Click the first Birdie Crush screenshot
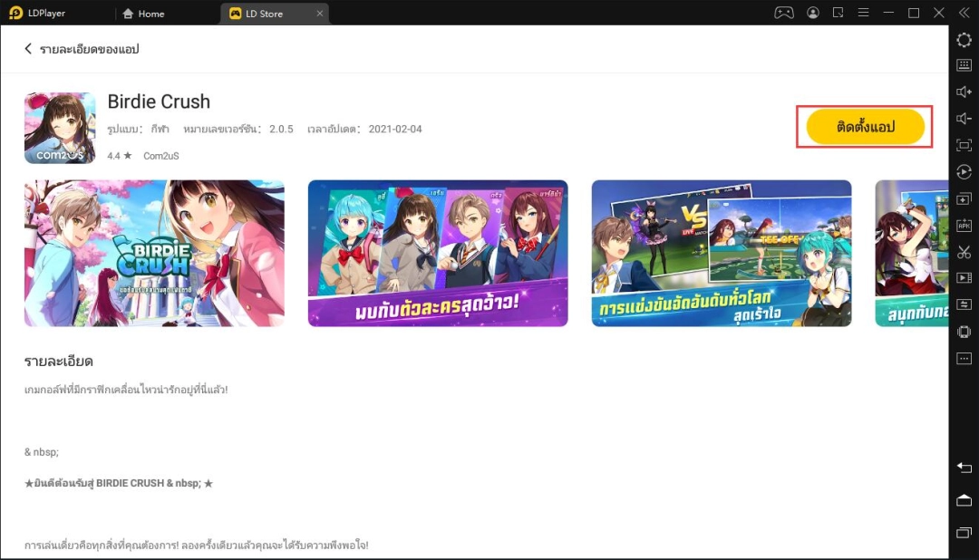The height and width of the screenshot is (560, 979). tap(154, 254)
